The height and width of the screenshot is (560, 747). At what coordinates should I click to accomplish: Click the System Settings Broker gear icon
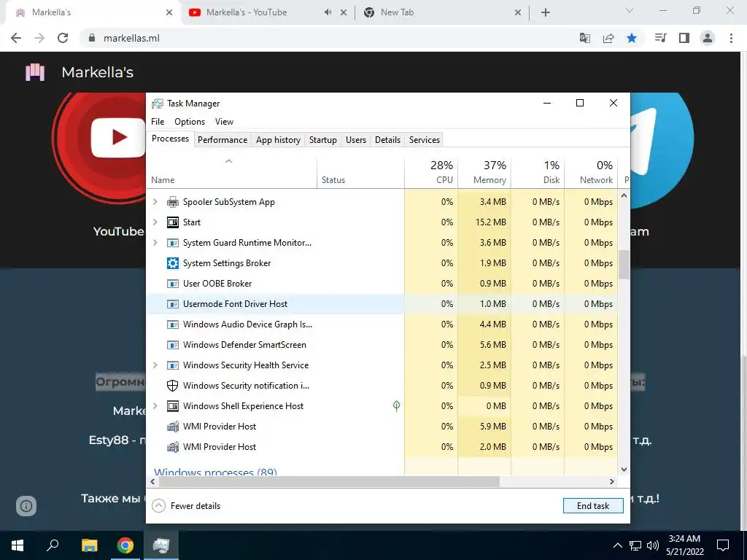click(x=172, y=263)
